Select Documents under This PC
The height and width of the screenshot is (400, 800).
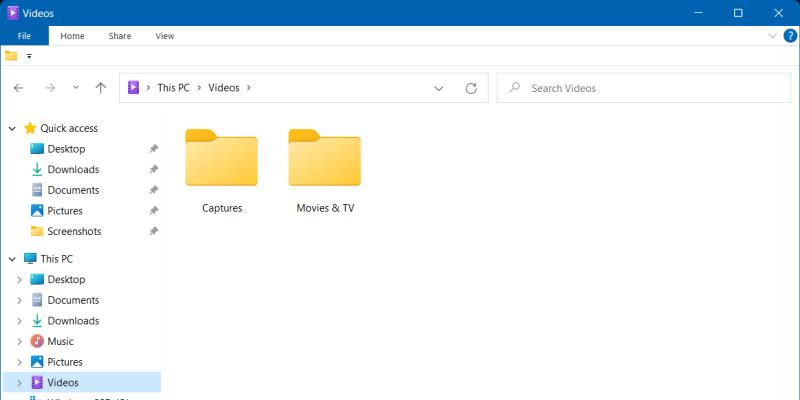pyautogui.click(x=73, y=300)
